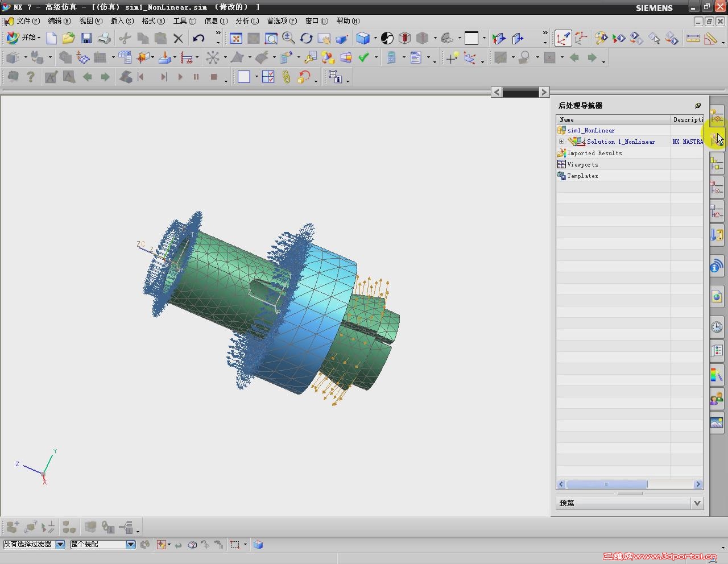Toggle the checkbox grid layout icon
This screenshot has width=728, height=564.
[268, 77]
